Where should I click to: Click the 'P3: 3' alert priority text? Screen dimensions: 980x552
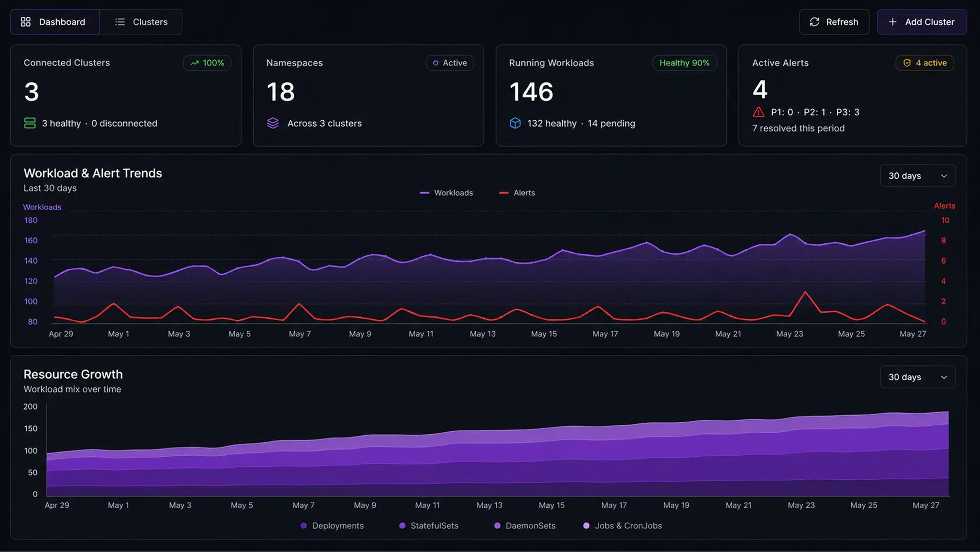coord(847,112)
